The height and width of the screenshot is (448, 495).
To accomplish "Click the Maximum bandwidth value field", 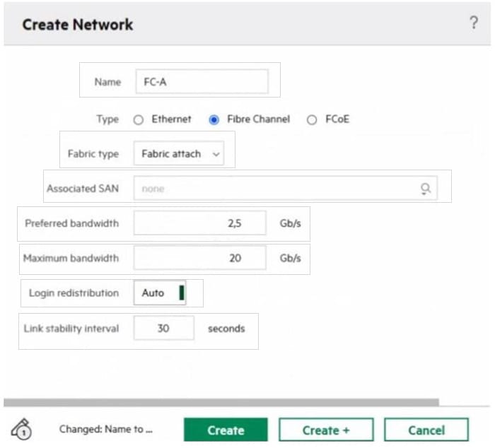I will 200,258.
